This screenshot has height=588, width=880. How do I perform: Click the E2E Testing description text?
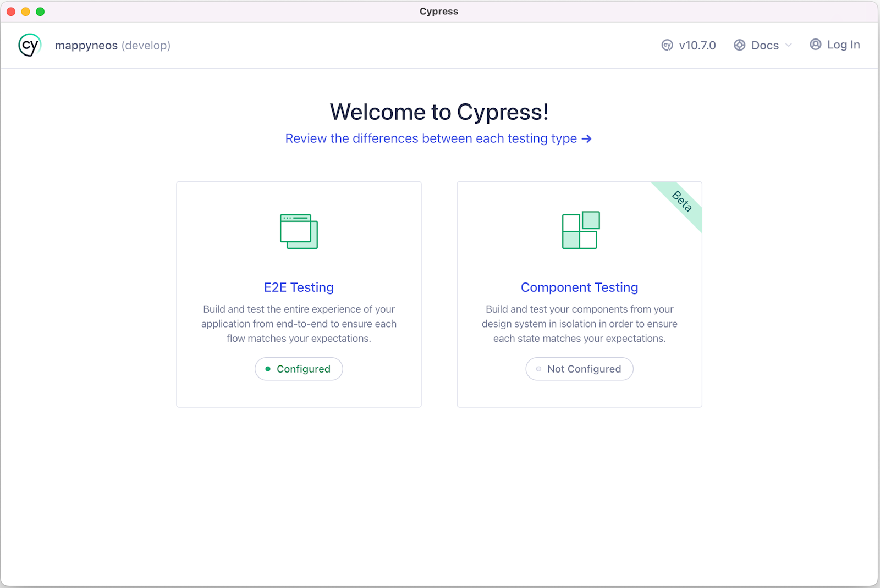(299, 324)
